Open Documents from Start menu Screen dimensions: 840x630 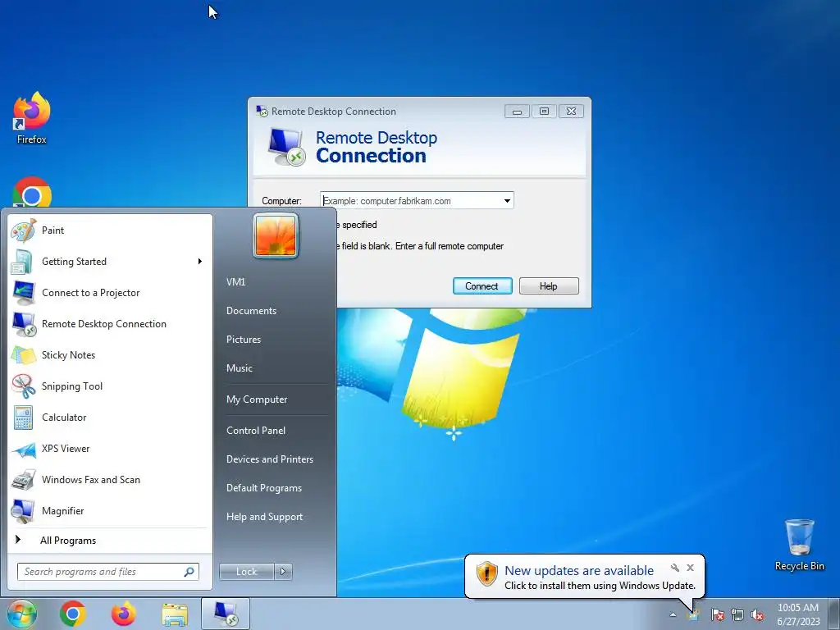[251, 311]
